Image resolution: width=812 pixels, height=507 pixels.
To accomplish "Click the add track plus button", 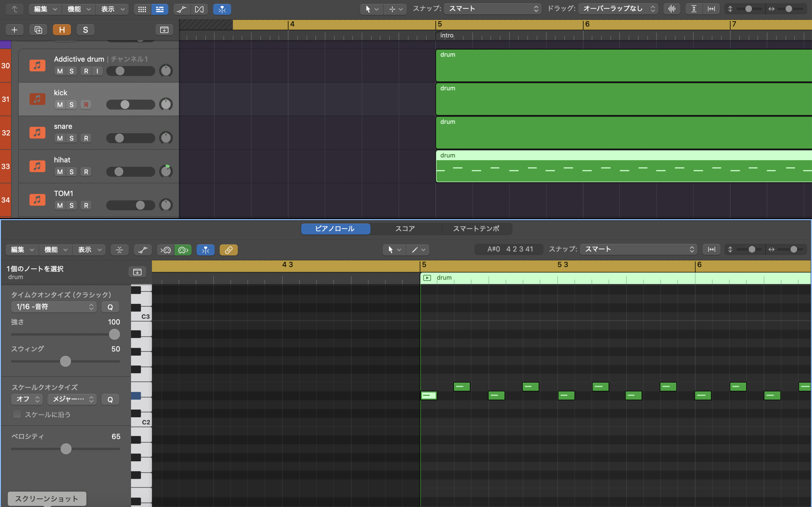I will (x=14, y=30).
